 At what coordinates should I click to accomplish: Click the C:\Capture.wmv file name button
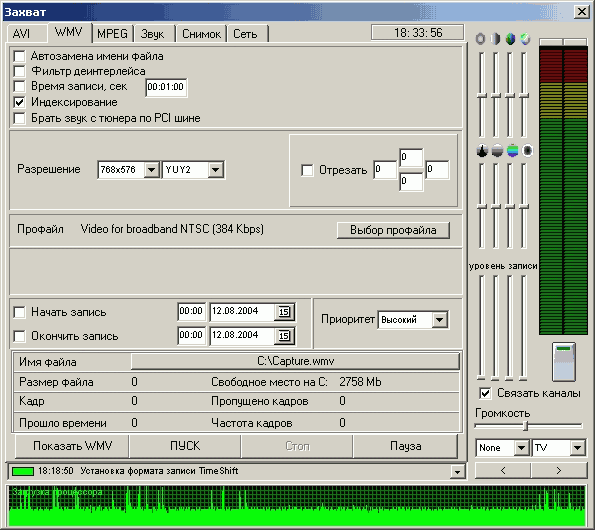(x=295, y=361)
